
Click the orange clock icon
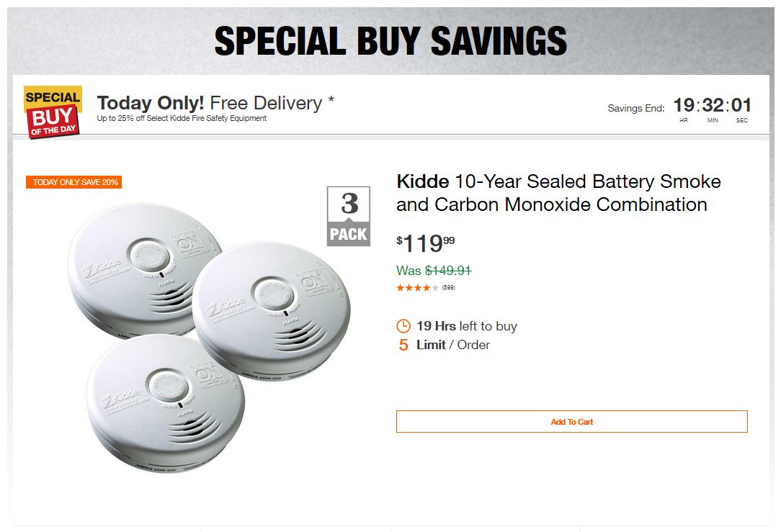click(403, 326)
